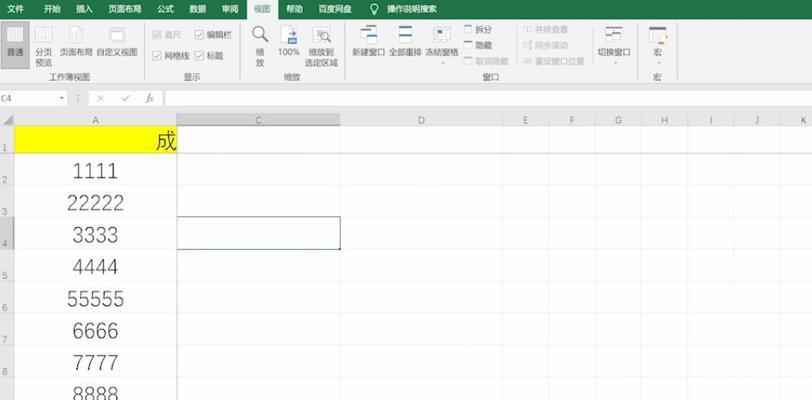Open the Data tab (数据)
Screen dimensions: 812x400
[x=197, y=9]
